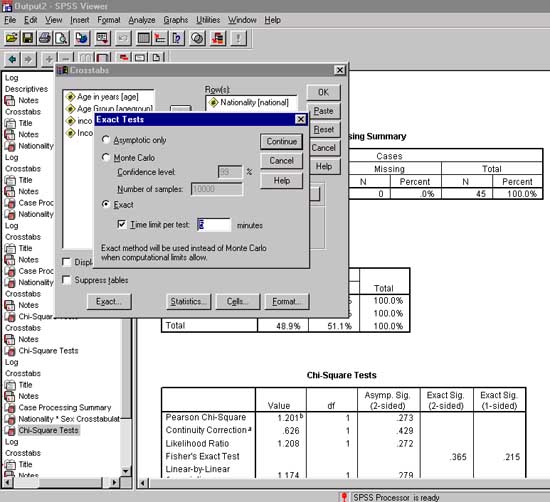550x502 pixels.
Task: Open the Utilities menu
Action: (208, 20)
